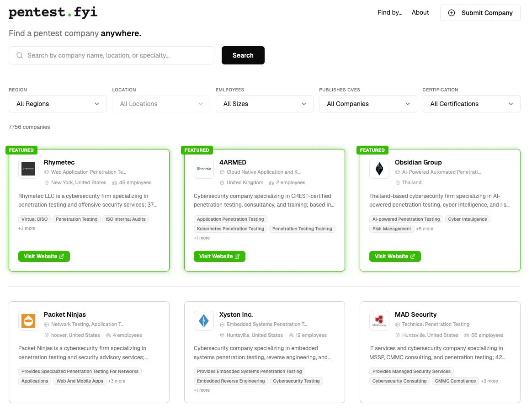Screen dimensions: 532x410
Task: Click the specialty icon beside Technical Penetration Testing
Action: (398, 325)
